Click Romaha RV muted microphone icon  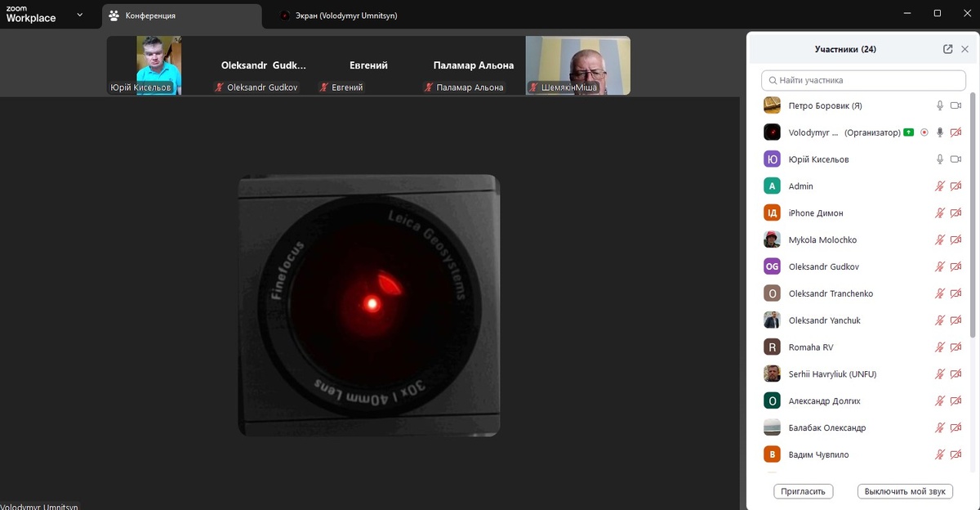(x=940, y=347)
